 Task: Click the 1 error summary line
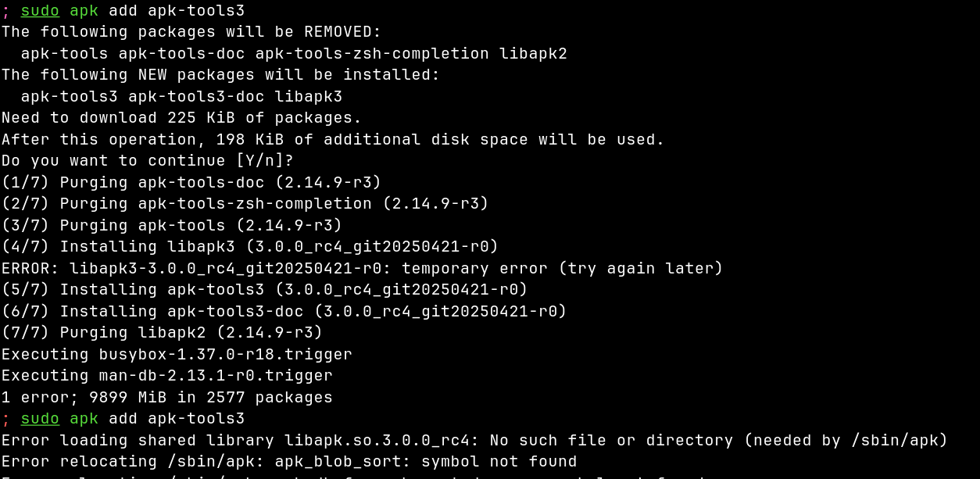(167, 397)
